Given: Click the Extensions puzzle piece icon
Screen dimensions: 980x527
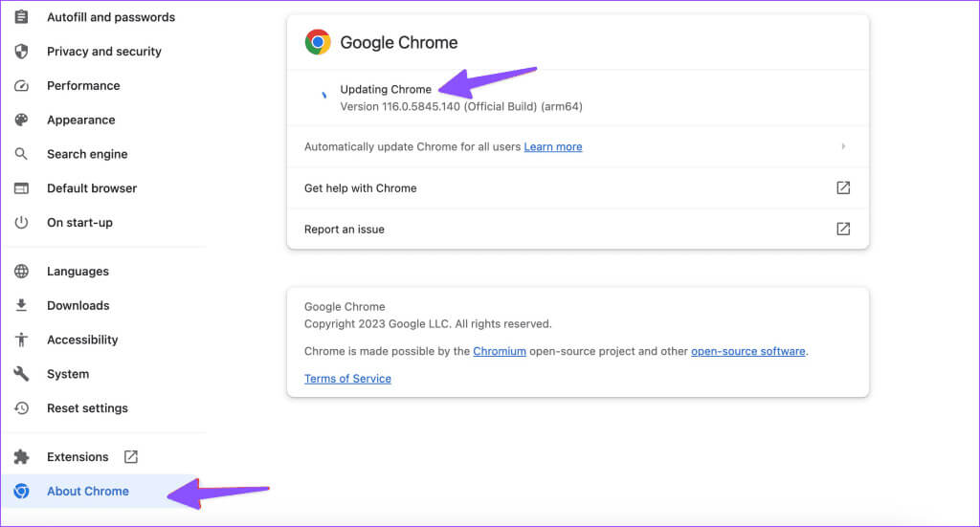Looking at the screenshot, I should tap(21, 456).
